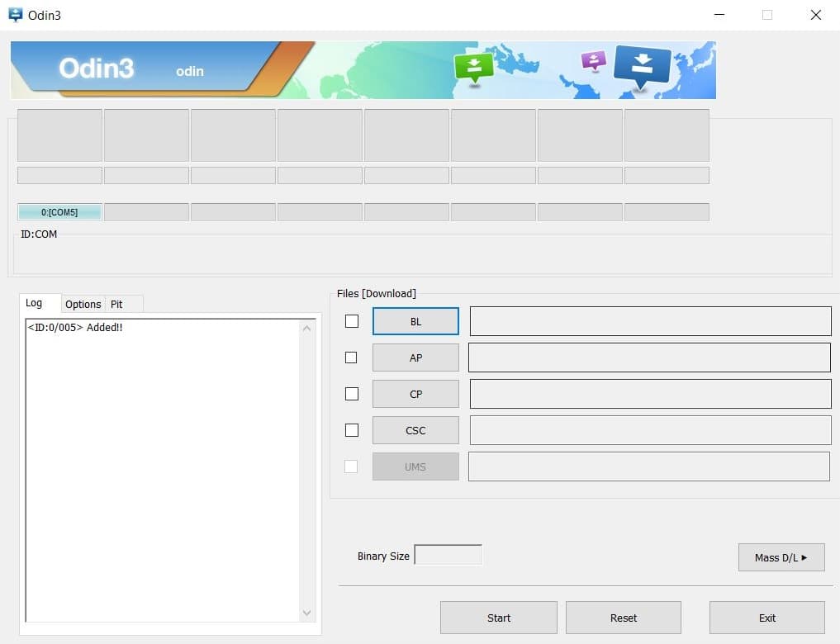The height and width of the screenshot is (644, 840).
Task: Click the CP file path field
Action: click(650, 394)
